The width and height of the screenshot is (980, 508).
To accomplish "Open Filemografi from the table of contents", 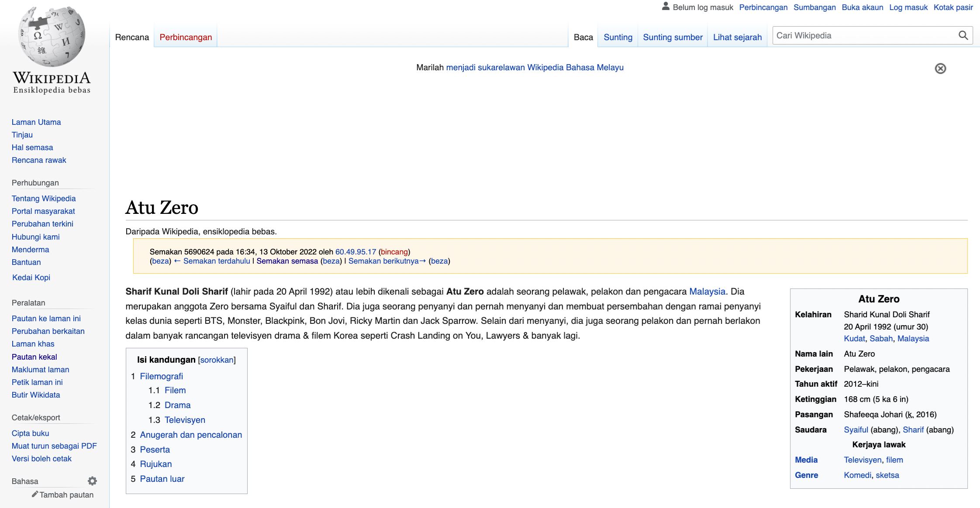I will [x=161, y=376].
